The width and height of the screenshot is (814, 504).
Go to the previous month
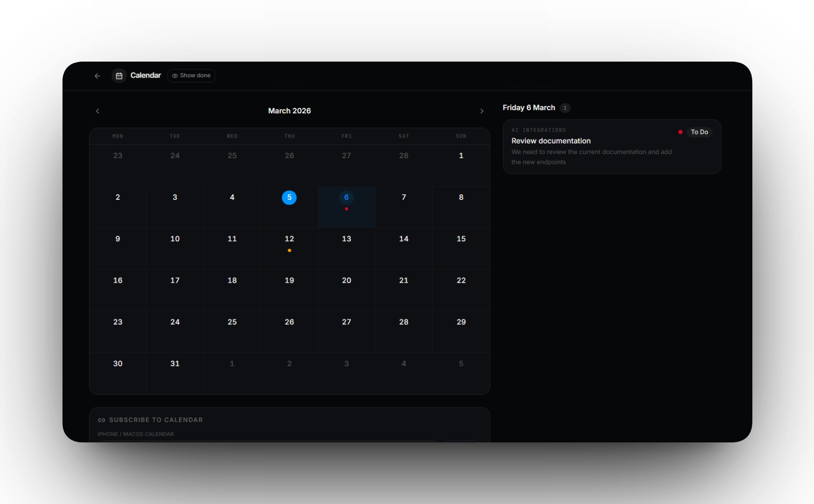tap(98, 111)
